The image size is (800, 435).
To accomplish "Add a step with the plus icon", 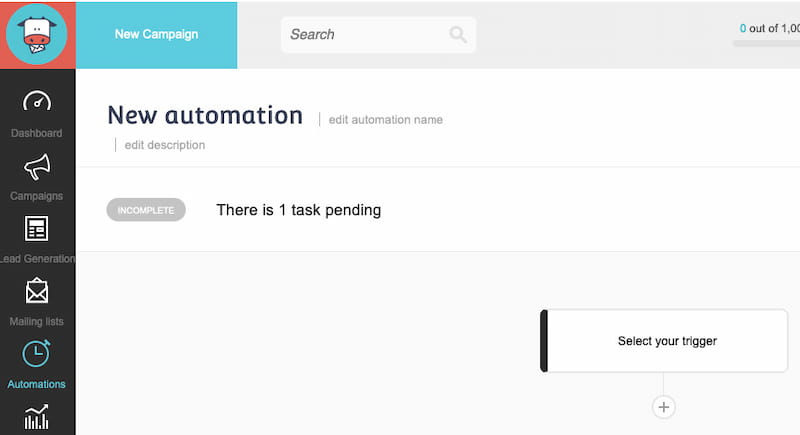I will pos(664,407).
